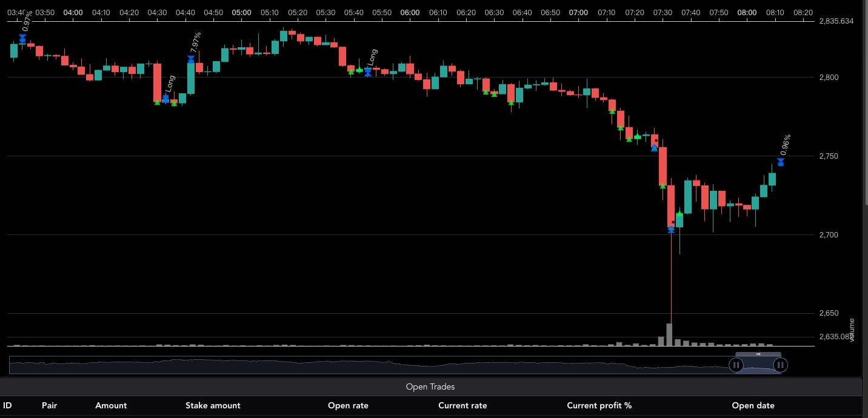This screenshot has width=868, height=418.
Task: Select the blue trade marker labeled 0.97%
Action: point(22,38)
